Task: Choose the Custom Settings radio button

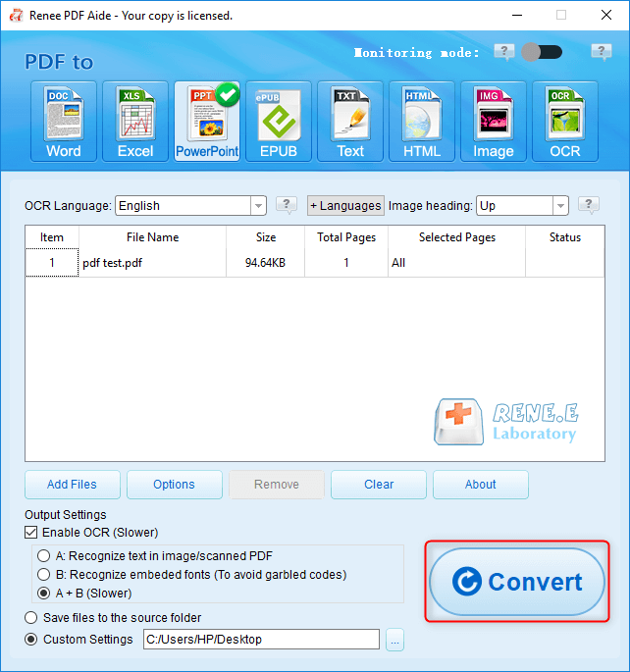Action: click(30, 640)
